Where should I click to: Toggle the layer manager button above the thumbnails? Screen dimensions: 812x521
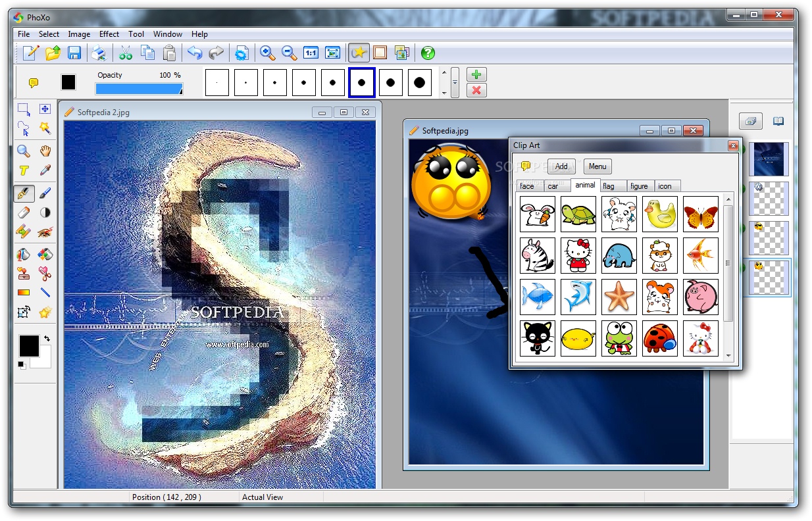[751, 121]
